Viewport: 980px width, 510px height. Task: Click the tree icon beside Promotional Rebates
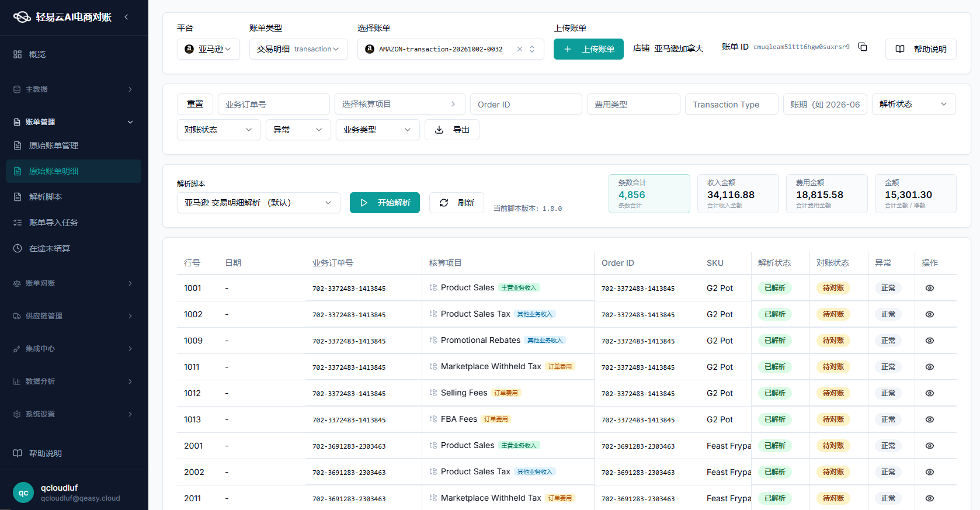(x=433, y=340)
